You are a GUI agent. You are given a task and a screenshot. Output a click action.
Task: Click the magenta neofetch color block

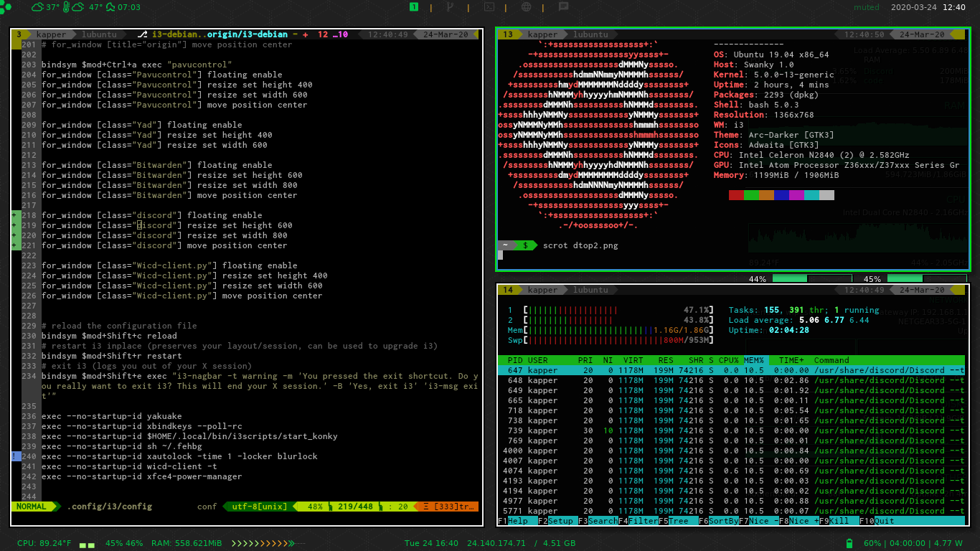coord(796,195)
